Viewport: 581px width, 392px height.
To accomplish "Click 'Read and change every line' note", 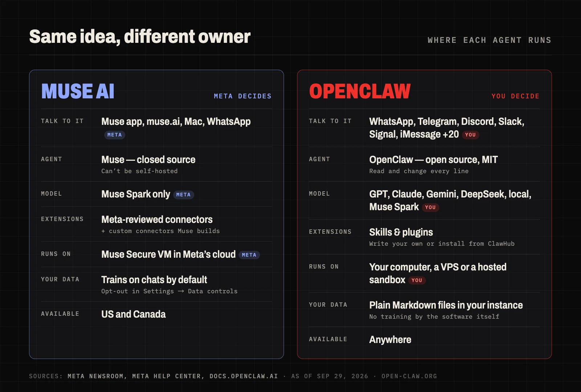I will [x=419, y=171].
